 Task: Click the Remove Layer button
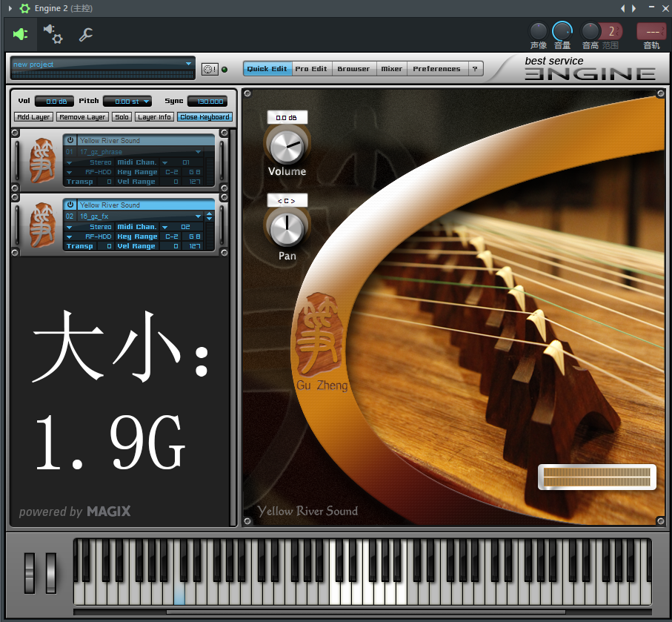(x=82, y=116)
